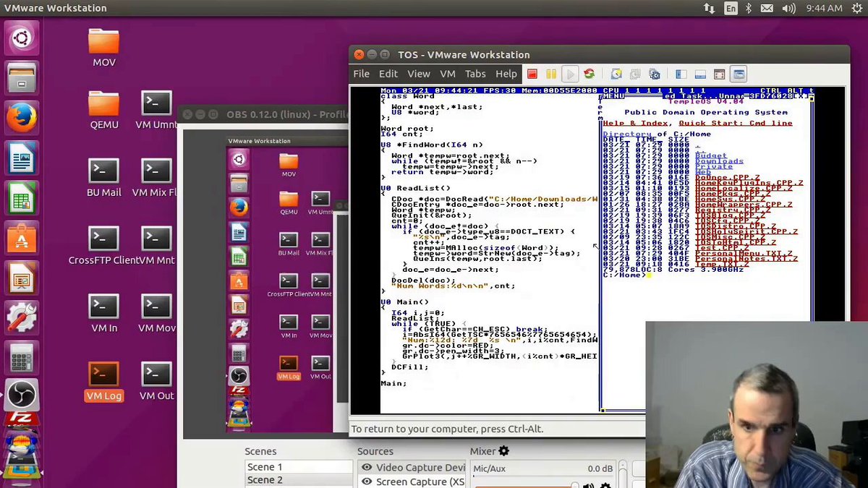Switch to OBS Studio in the dock
The width and height of the screenshot is (868, 488).
tap(22, 396)
